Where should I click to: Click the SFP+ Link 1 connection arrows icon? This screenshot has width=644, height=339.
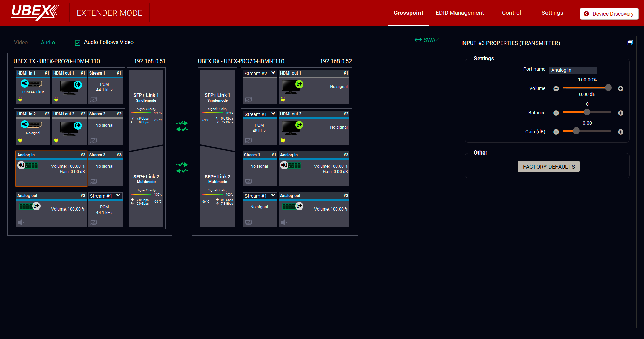pos(182,126)
